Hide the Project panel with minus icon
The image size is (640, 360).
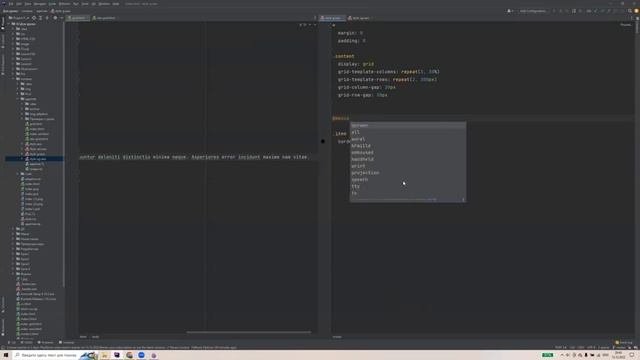(62, 18)
